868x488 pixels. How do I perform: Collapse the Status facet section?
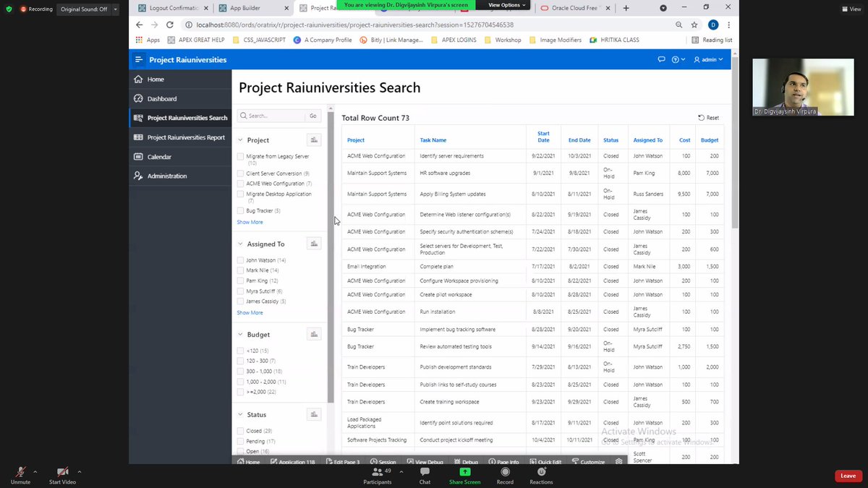[240, 415]
